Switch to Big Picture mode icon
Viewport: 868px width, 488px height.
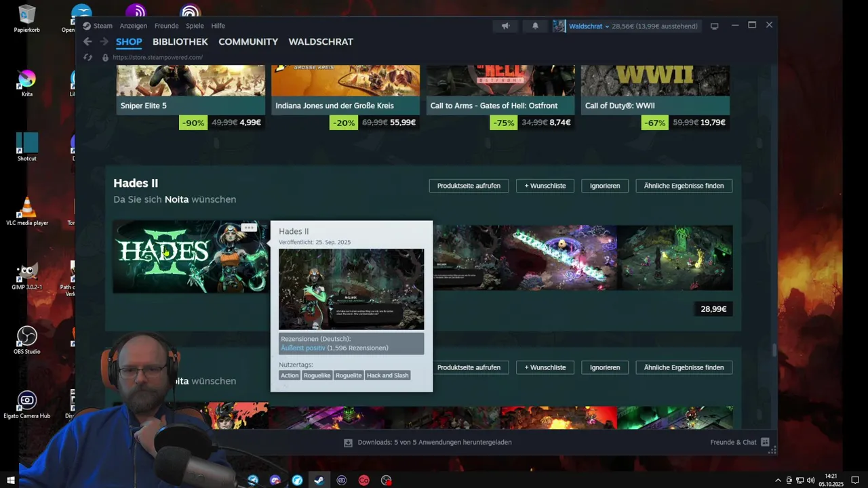[x=714, y=26]
